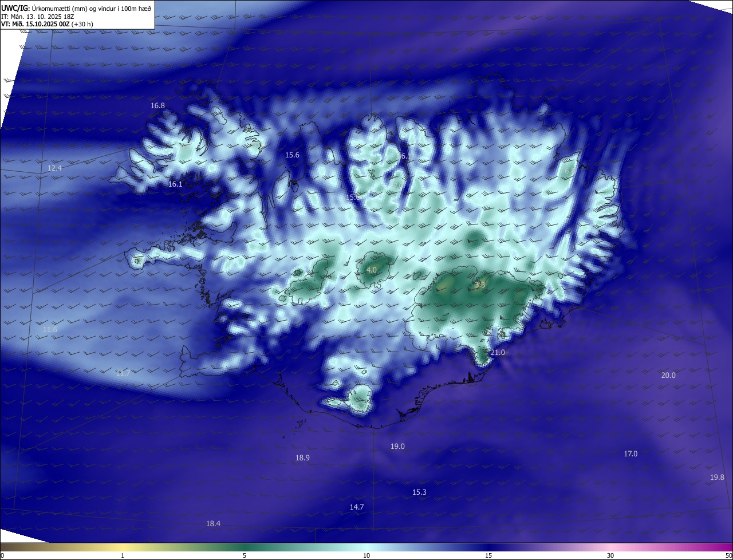733x560 pixels.
Task: Click the valid time line 'VT: Mið. 15.10.2025 00Z (+30 h)'
Action: (48, 24)
